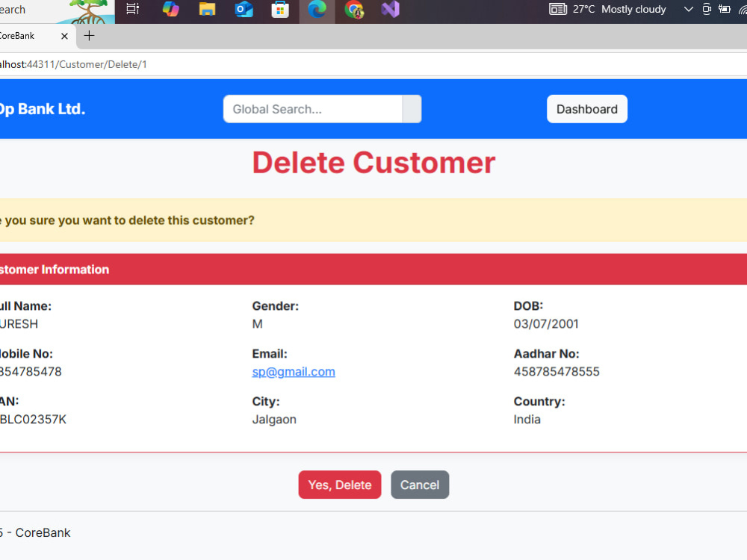Viewport: 747px width, 560px height.
Task: Cancel the customer deletion
Action: [420, 485]
